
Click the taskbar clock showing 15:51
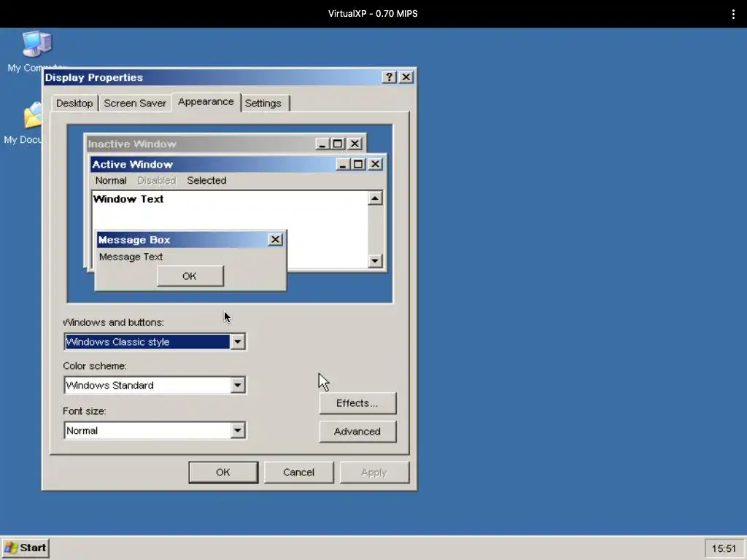point(724,548)
